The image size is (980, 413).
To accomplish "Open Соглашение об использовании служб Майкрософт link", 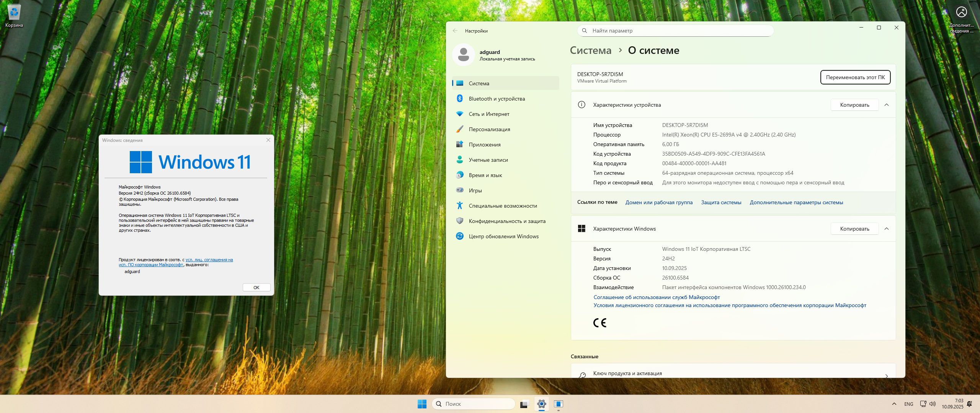I will pos(657,297).
